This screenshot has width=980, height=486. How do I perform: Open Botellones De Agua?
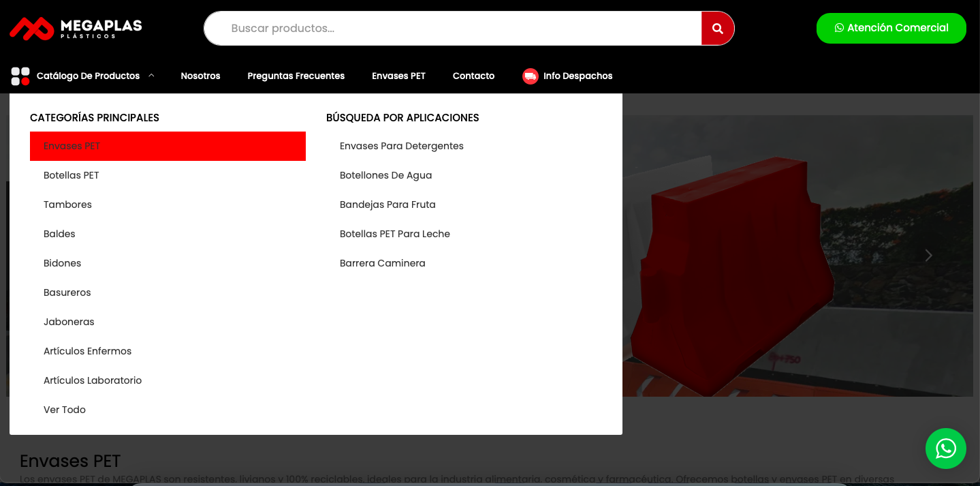464,175
